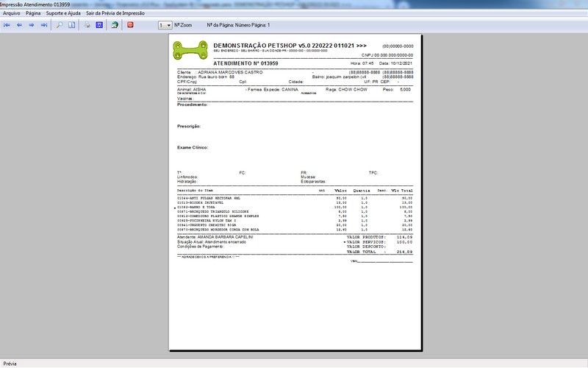Click item UNGUENTO CHEMITEC 50GR row
The image size is (588, 368).
295,225
